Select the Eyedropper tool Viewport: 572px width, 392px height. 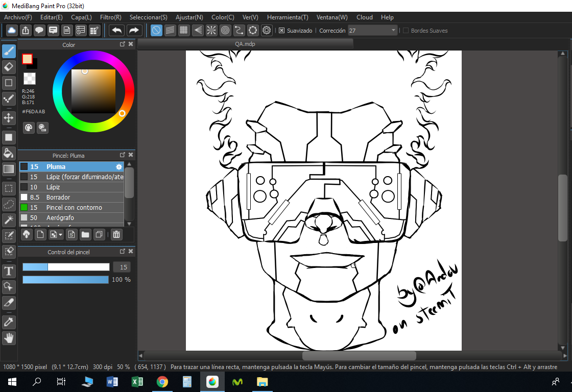tap(9, 322)
